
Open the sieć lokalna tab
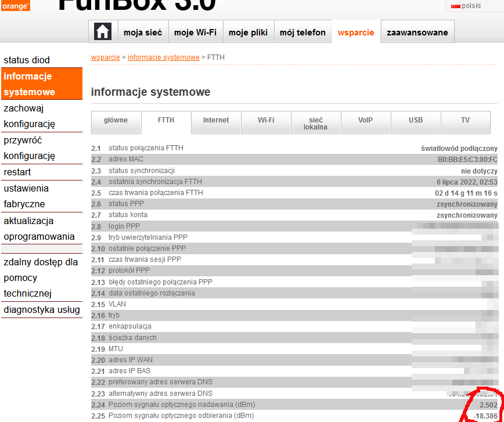315,123
